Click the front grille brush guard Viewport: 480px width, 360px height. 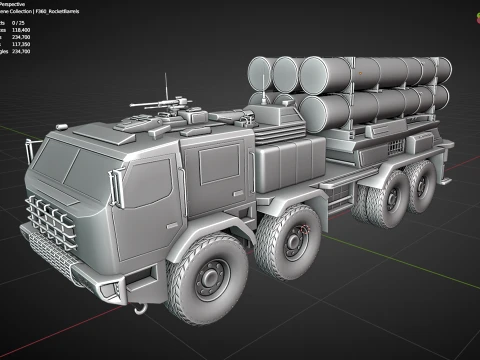50,222
